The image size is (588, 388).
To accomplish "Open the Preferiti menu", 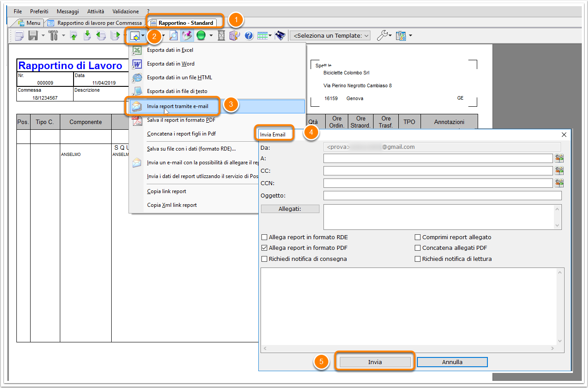I will point(39,12).
